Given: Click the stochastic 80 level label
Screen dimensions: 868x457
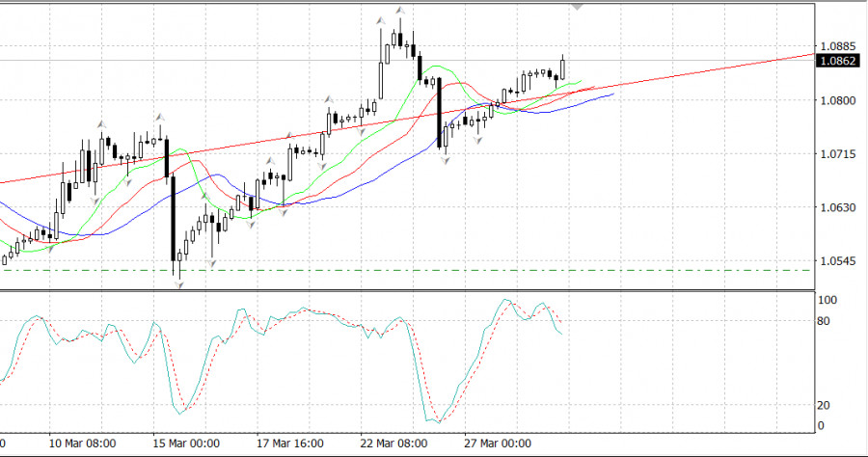Looking at the screenshot, I should click(x=824, y=321).
